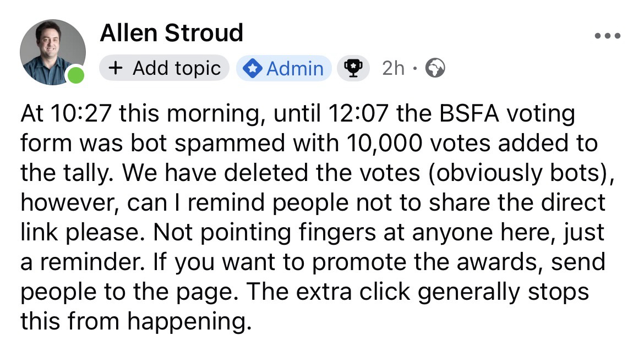
Task: Select the Admin badge label text
Action: [x=294, y=69]
